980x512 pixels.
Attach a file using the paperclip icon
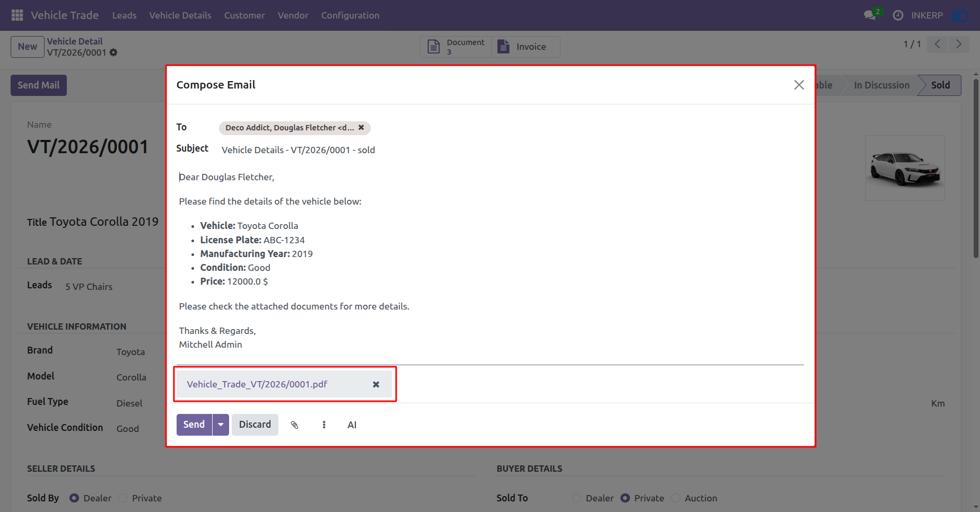(295, 425)
